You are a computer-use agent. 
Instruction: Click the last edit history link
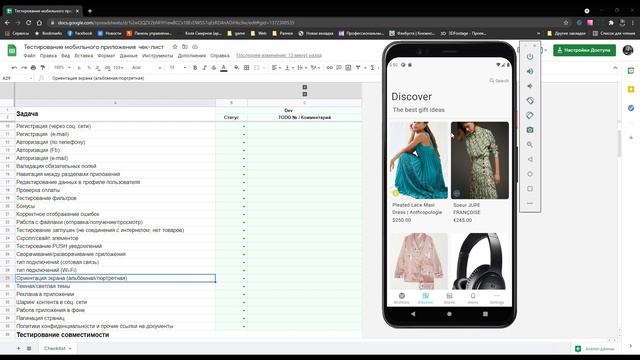[279, 56]
